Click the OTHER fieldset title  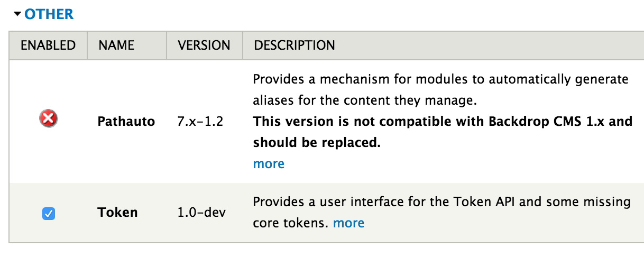[49, 14]
